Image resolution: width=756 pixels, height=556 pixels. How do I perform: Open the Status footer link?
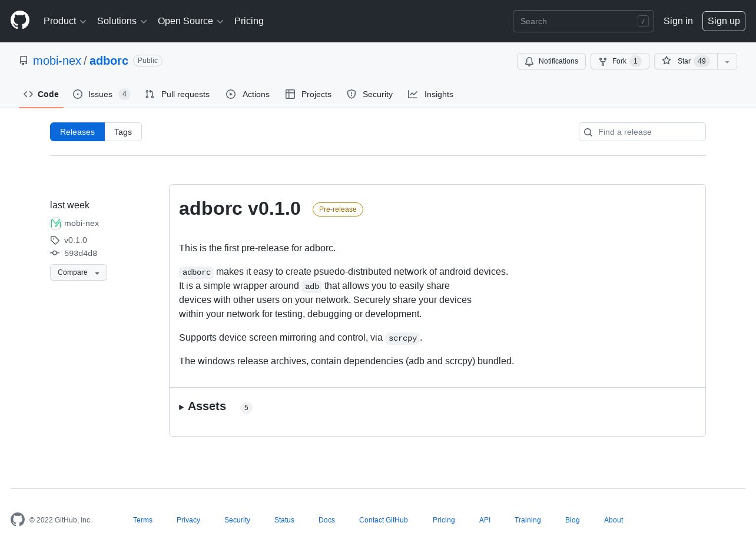click(284, 520)
